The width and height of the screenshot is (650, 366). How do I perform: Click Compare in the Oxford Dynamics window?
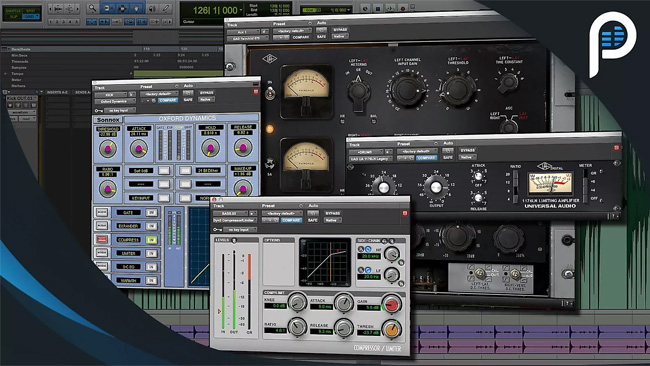tap(167, 100)
